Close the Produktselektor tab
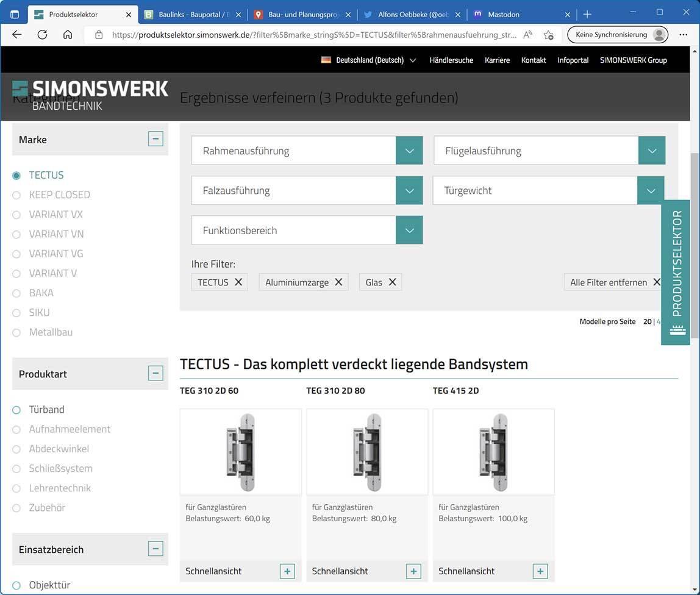 (x=129, y=14)
